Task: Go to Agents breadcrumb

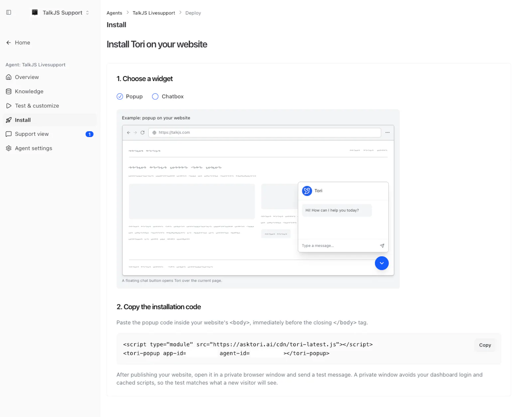Action: pos(114,13)
